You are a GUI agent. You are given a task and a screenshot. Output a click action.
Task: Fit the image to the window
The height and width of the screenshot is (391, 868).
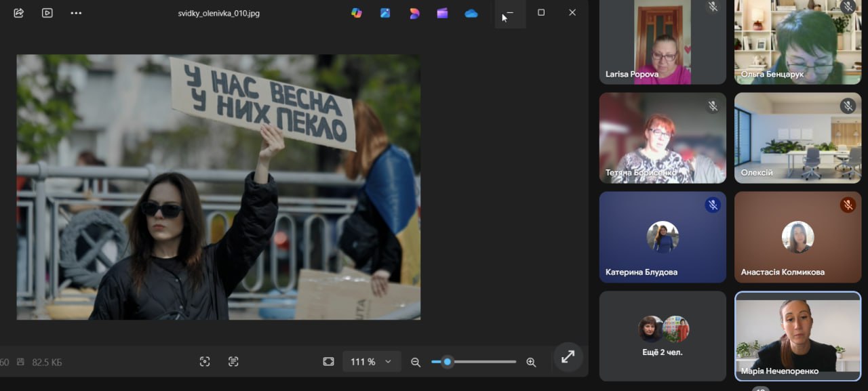coord(328,362)
